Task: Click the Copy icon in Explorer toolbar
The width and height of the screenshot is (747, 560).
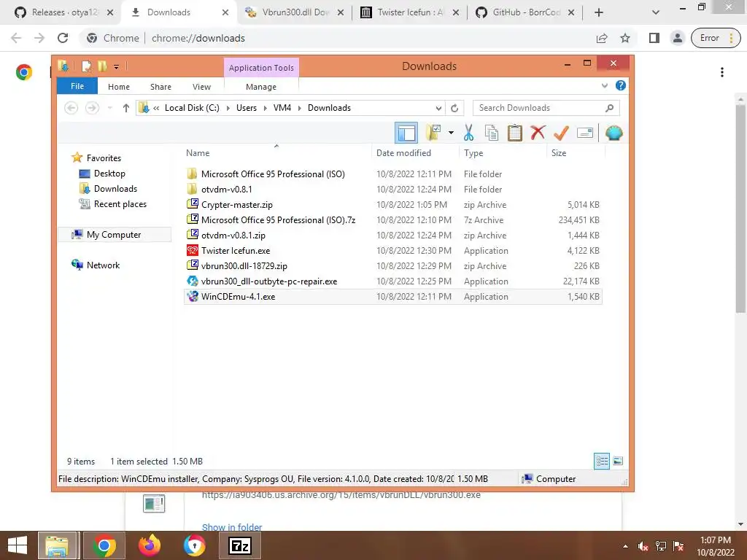Action: tap(492, 133)
